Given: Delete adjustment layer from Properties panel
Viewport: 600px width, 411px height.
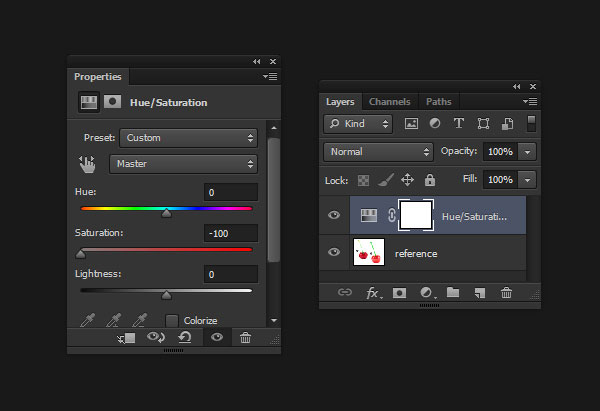Looking at the screenshot, I should [245, 338].
